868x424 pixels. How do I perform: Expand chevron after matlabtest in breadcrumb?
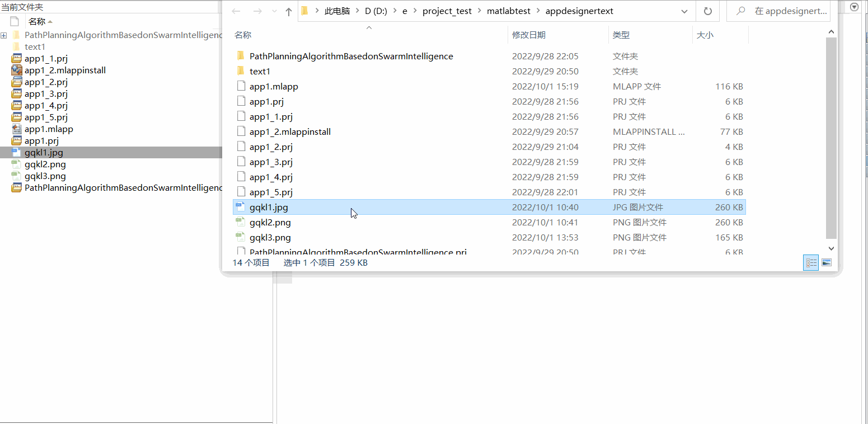[538, 11]
